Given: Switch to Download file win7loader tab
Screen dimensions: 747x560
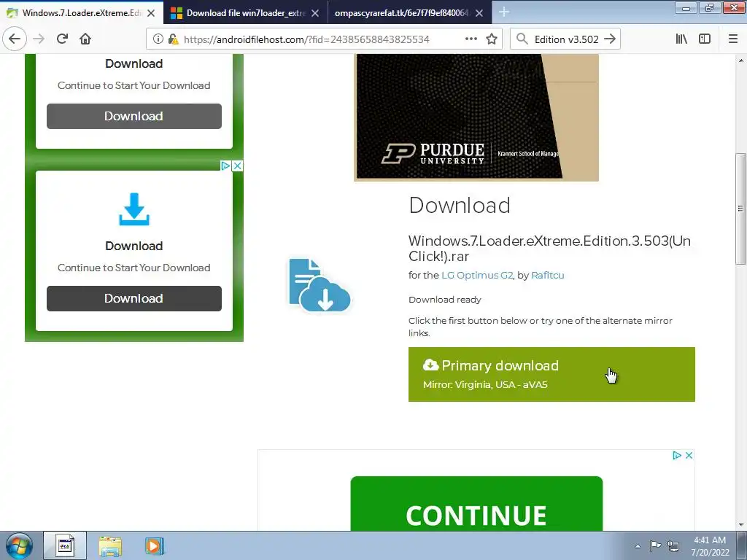Looking at the screenshot, I should 245,13.
